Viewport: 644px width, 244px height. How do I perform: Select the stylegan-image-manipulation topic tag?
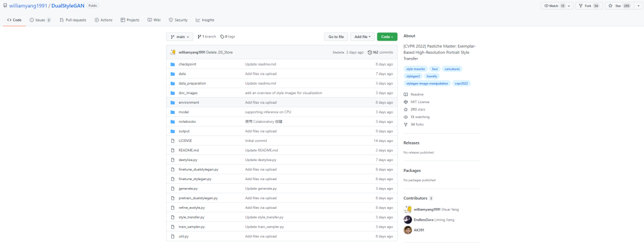427,84
